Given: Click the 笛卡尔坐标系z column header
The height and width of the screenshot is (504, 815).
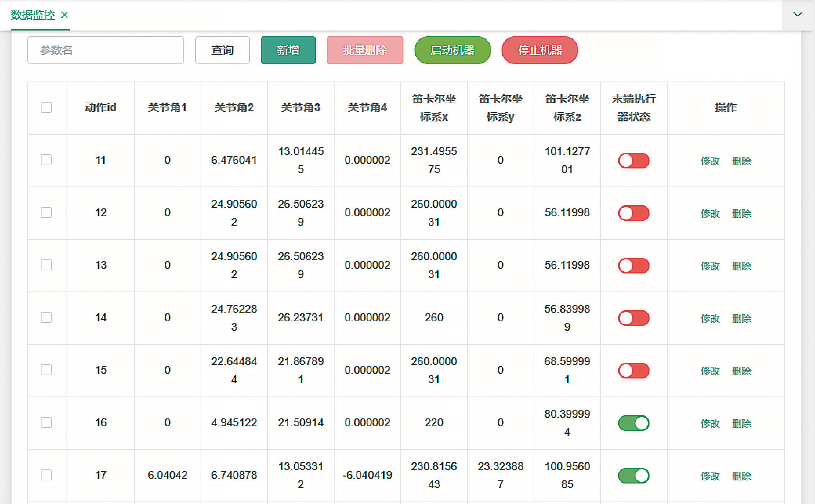Looking at the screenshot, I should (x=567, y=108).
